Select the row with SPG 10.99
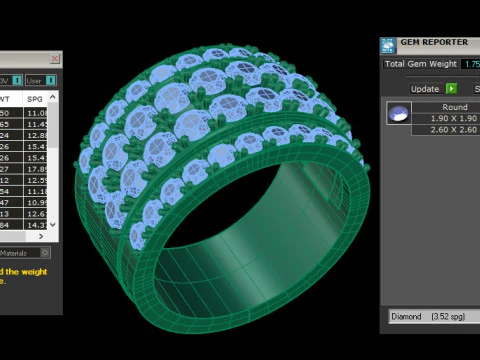This screenshot has width=480, height=360. 23,203
